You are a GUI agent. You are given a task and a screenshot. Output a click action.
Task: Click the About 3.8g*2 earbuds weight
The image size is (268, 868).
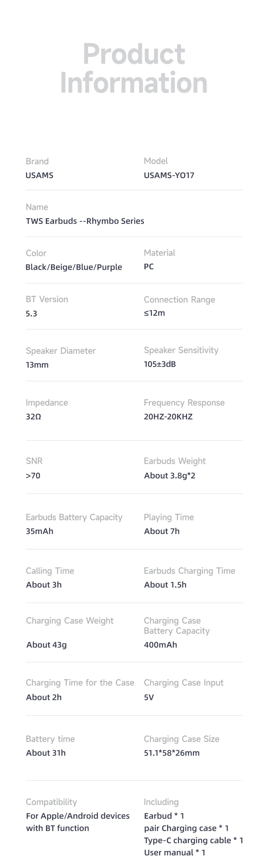click(170, 476)
